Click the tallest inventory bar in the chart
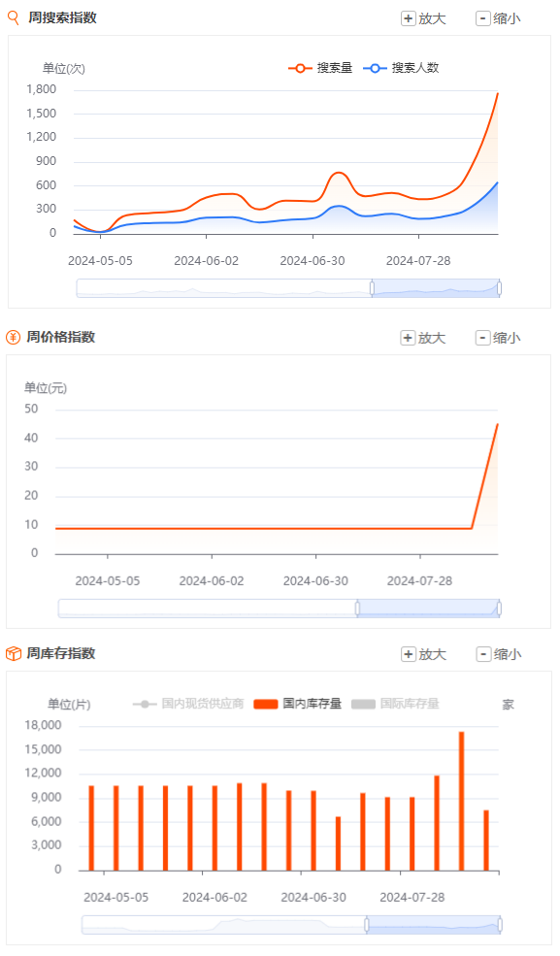560x956 pixels. click(461, 801)
